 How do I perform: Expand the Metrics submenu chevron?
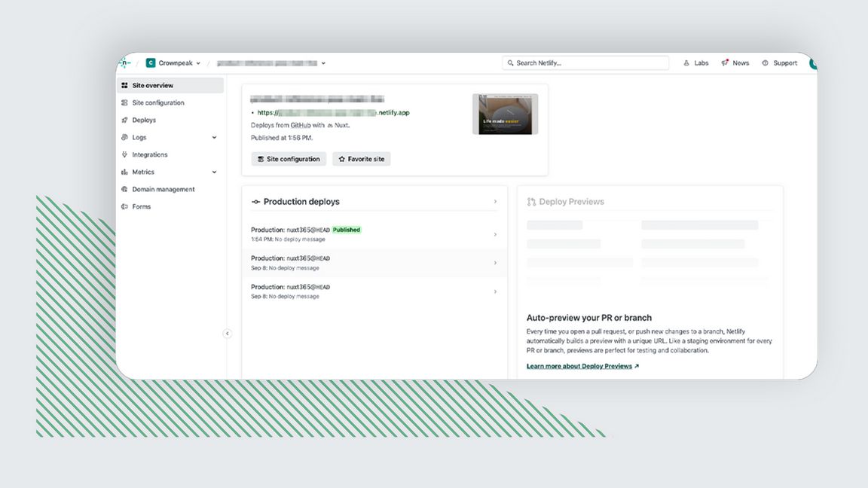[214, 172]
